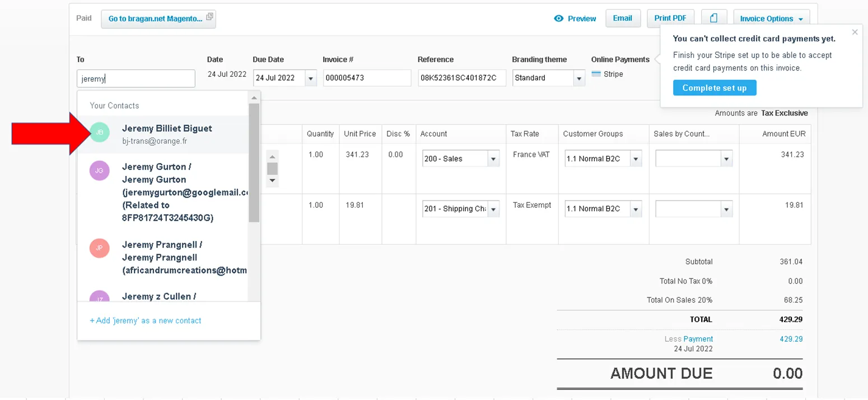Click the JP avatar for Jeremy Prangnell
This screenshot has width=868, height=400.
[100, 248]
